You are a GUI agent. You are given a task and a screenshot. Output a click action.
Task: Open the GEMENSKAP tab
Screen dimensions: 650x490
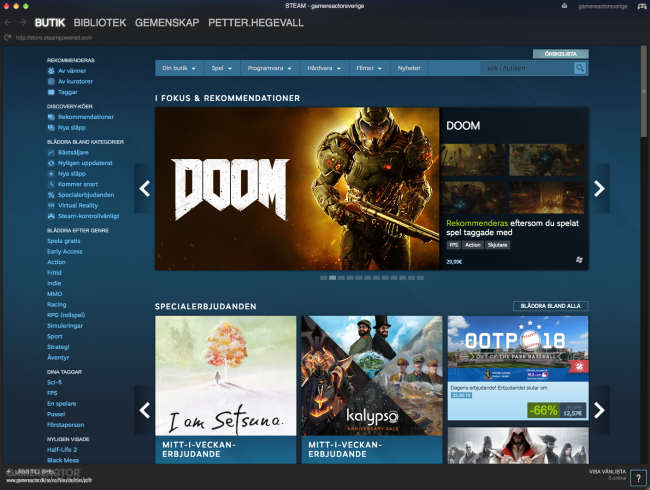click(167, 22)
